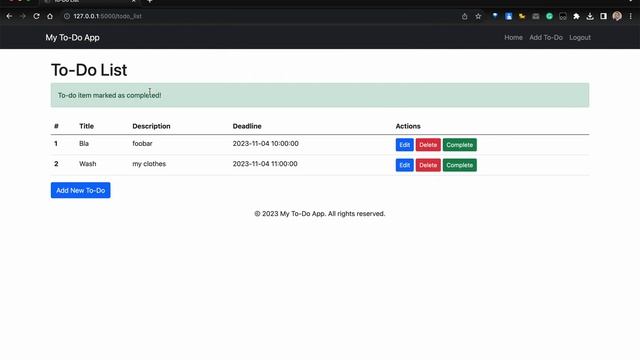Edit the Bla to-do item

click(x=404, y=145)
